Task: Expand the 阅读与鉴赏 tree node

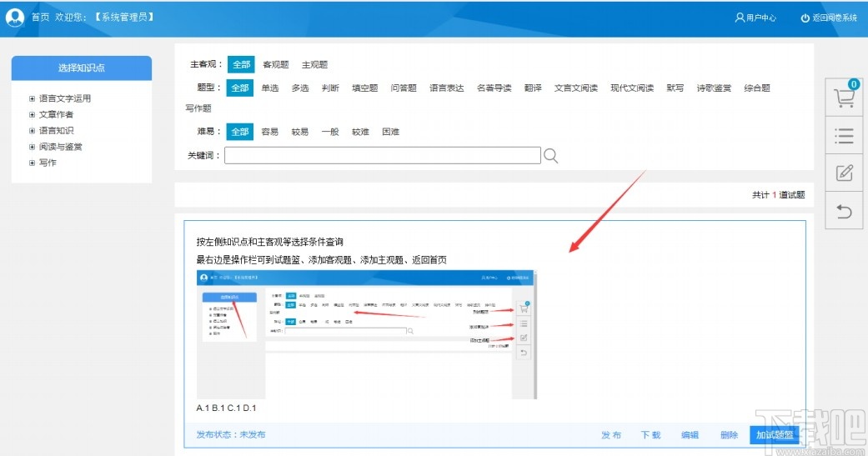Action: coord(33,147)
